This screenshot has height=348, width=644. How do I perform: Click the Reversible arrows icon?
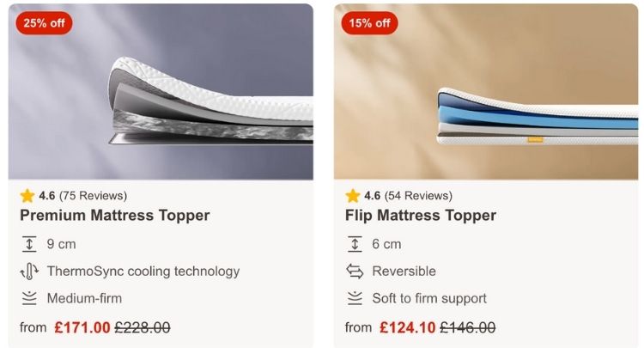355,272
